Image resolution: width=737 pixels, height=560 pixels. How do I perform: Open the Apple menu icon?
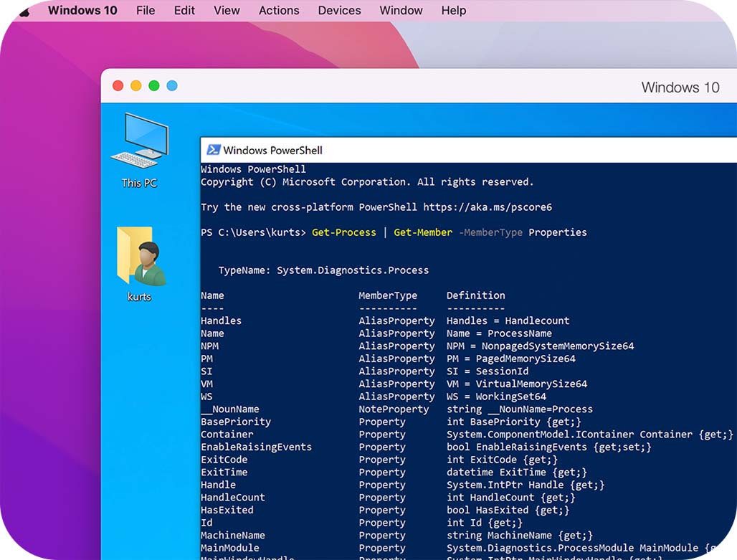click(x=24, y=10)
